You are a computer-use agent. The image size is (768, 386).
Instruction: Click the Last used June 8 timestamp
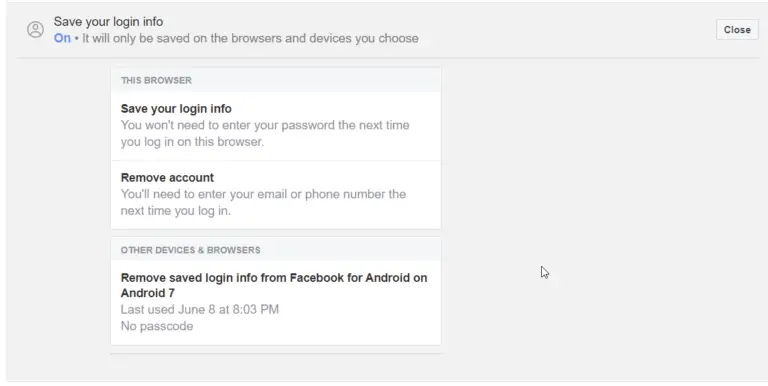tap(200, 310)
